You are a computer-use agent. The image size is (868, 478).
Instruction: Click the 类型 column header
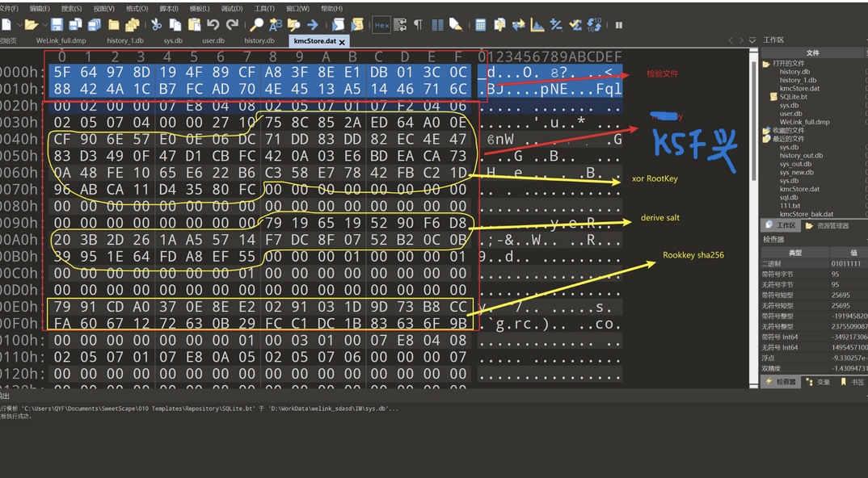[x=795, y=252]
